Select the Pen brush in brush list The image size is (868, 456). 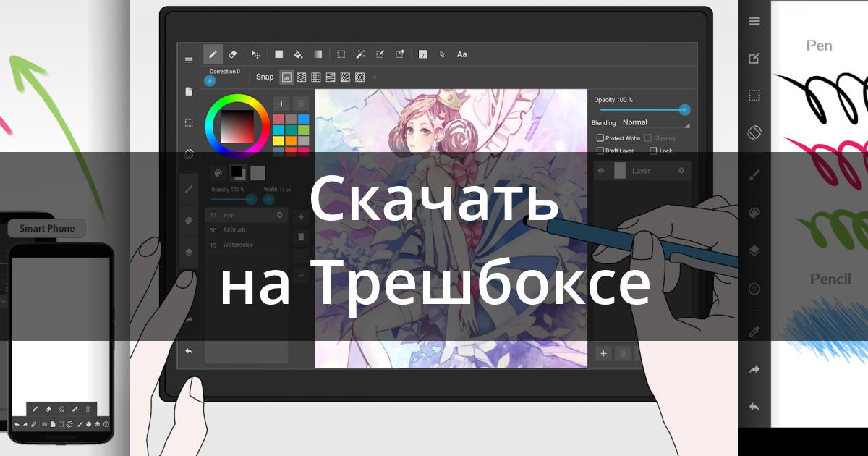(x=246, y=215)
